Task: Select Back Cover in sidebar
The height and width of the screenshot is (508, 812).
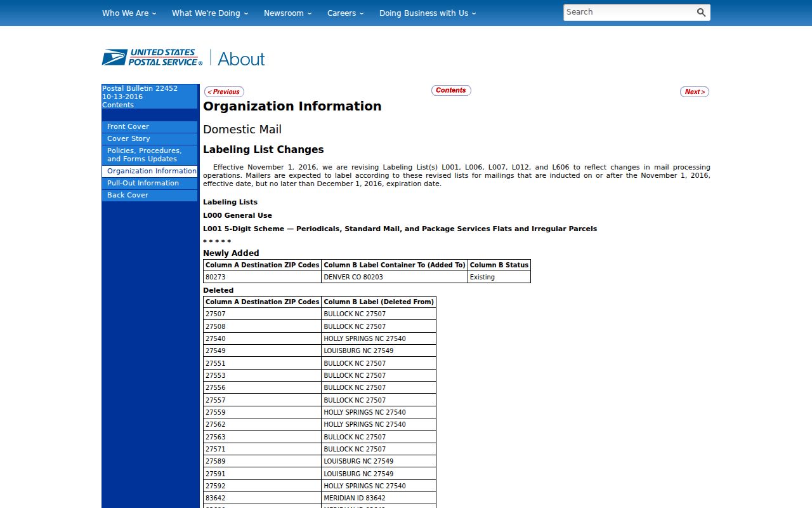Action: [150, 196]
